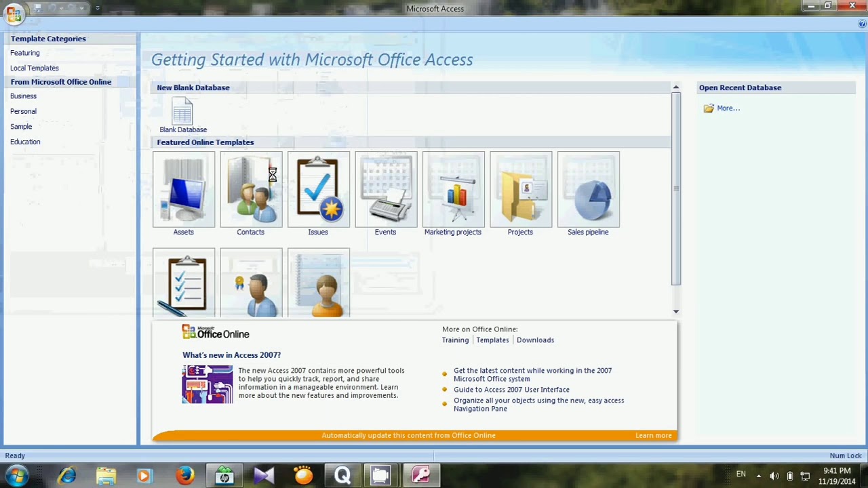This screenshot has height=488, width=868.
Task: Open Windows Media Player on taskbar
Action: pos(144,476)
